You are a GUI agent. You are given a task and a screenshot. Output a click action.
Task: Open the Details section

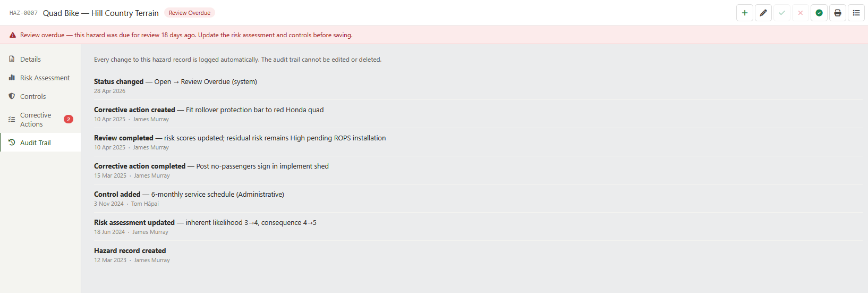[x=40, y=59]
